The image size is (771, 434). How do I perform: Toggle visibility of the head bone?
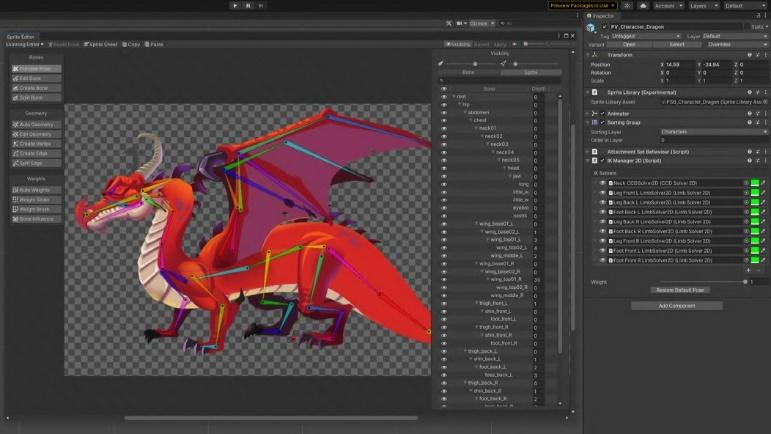[x=444, y=168]
